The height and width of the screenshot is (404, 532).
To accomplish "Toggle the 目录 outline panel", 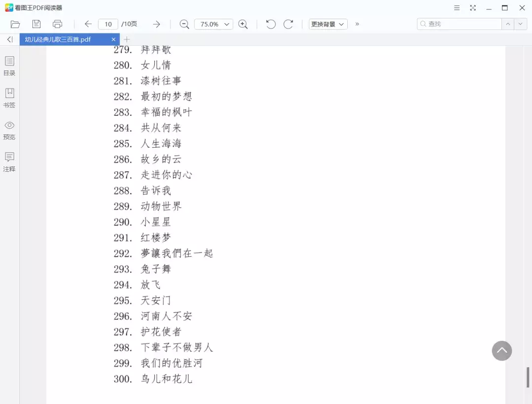I will tap(9, 66).
